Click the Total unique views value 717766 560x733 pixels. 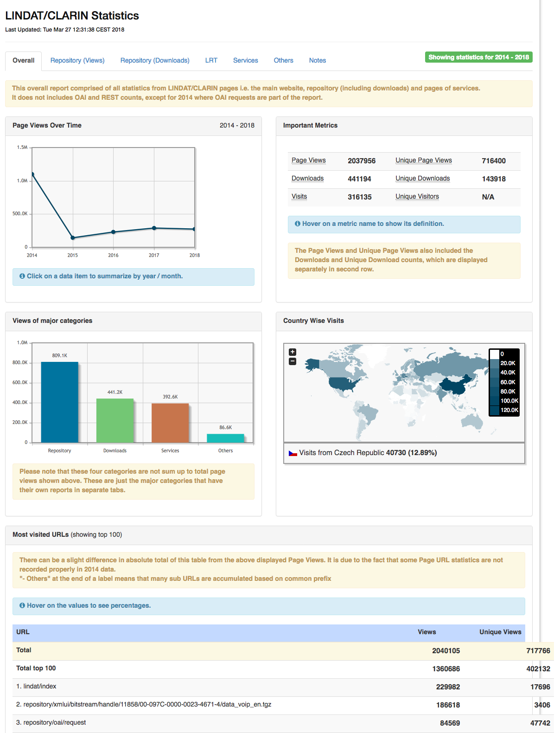tap(538, 651)
